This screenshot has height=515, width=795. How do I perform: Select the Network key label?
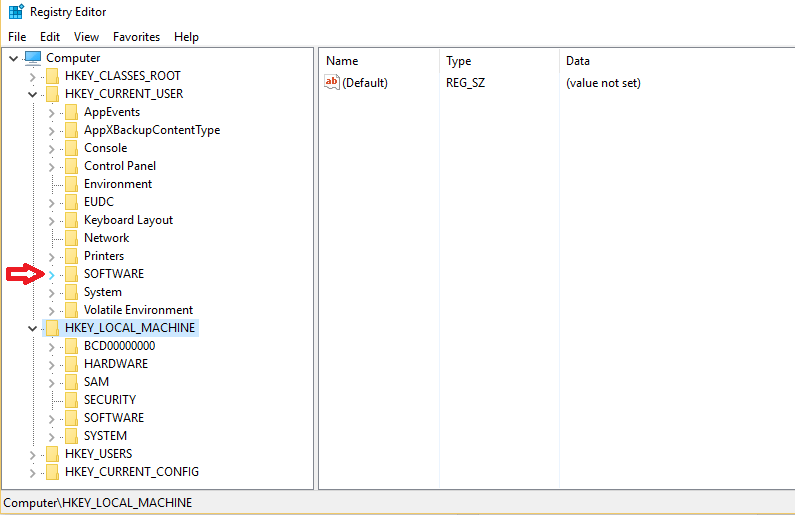[106, 238]
